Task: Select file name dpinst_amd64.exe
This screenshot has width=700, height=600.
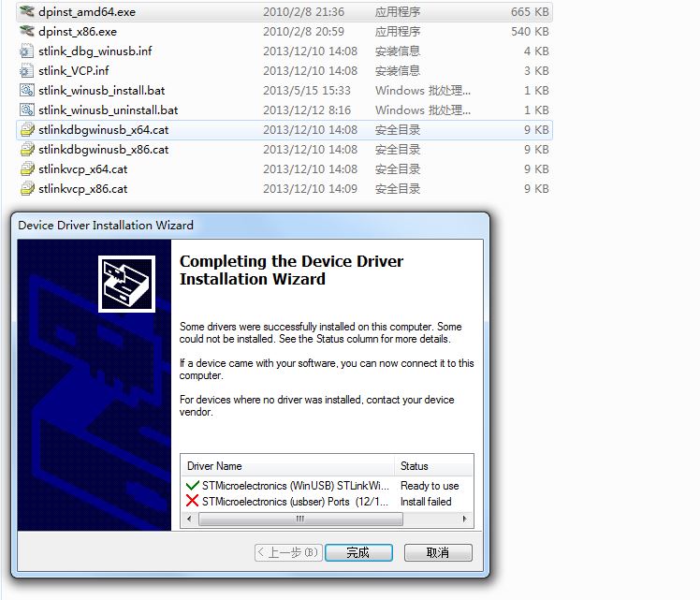Action: (x=87, y=12)
